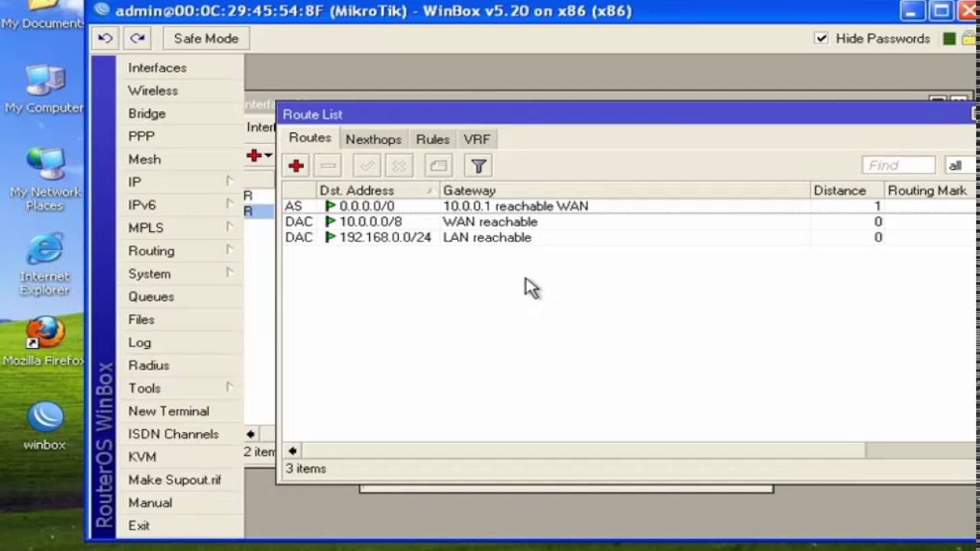Click the green session indicator square
Image resolution: width=980 pixels, height=551 pixels.
click(949, 38)
